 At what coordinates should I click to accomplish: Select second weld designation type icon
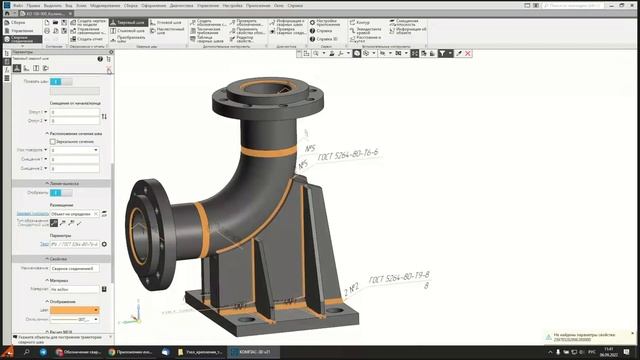(62, 223)
